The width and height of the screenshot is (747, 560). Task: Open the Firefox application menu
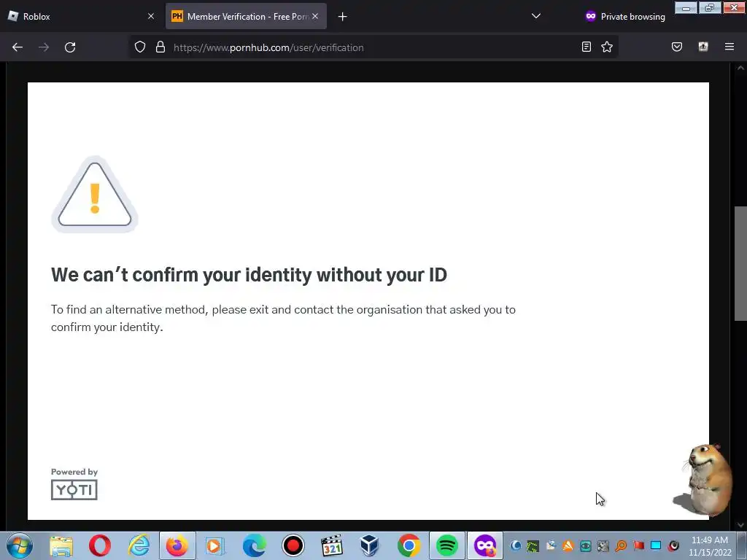pos(729,47)
